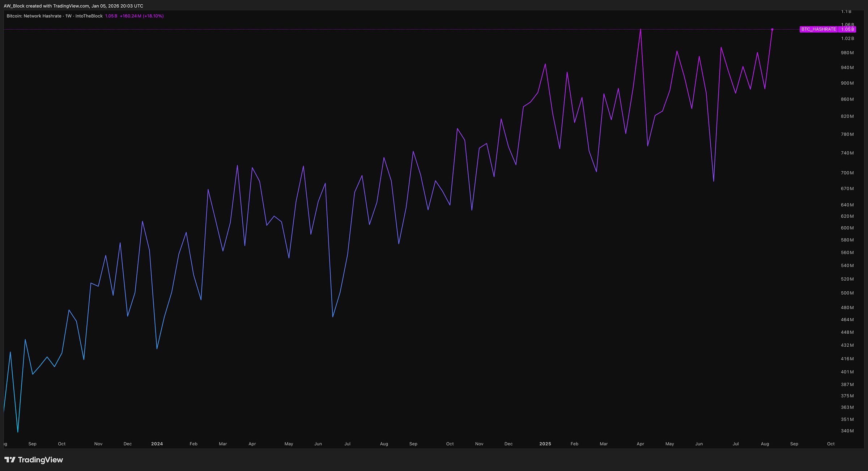868x471 pixels.
Task: Click the 2024 year label on time axis
Action: point(157,444)
